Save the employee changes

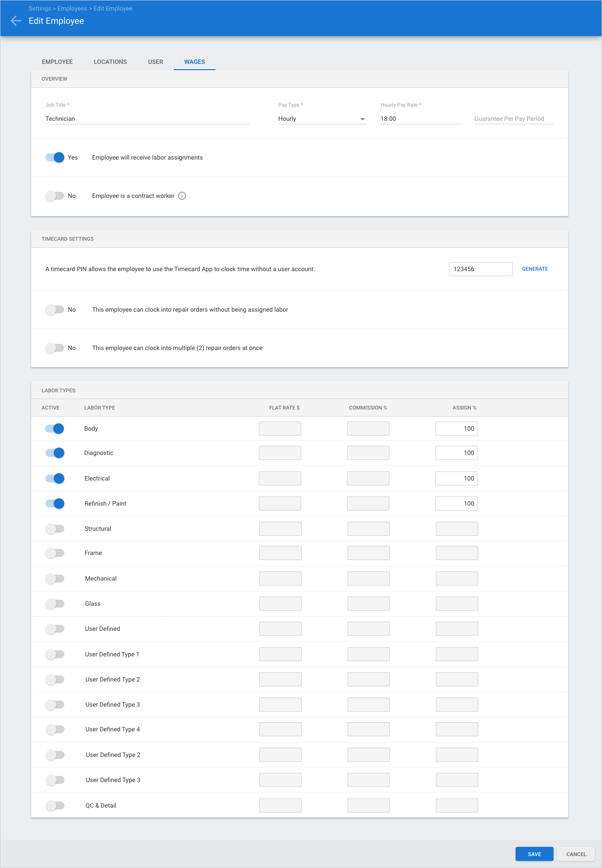coord(534,854)
